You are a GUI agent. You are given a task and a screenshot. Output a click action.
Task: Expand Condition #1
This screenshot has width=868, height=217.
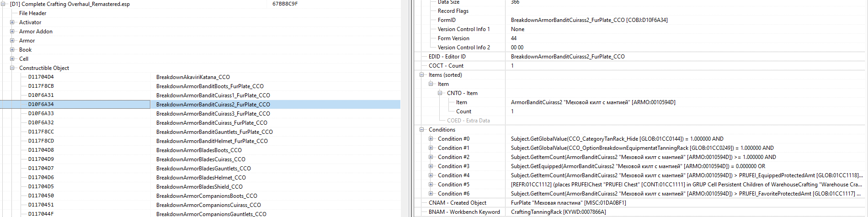pyautogui.click(x=431, y=148)
